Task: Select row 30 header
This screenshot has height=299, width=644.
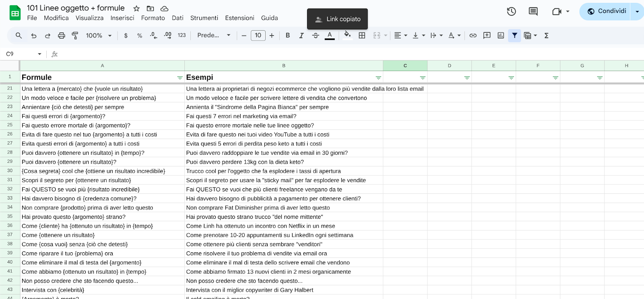Action: click(10, 171)
